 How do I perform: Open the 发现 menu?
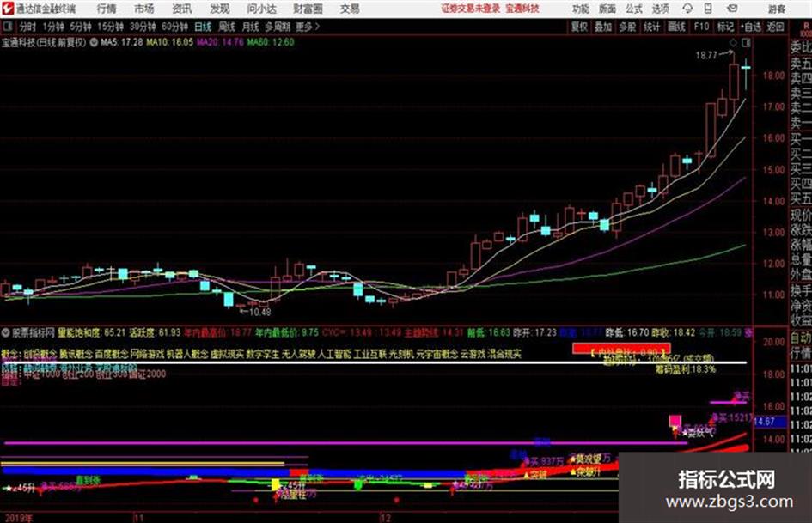click(x=220, y=9)
